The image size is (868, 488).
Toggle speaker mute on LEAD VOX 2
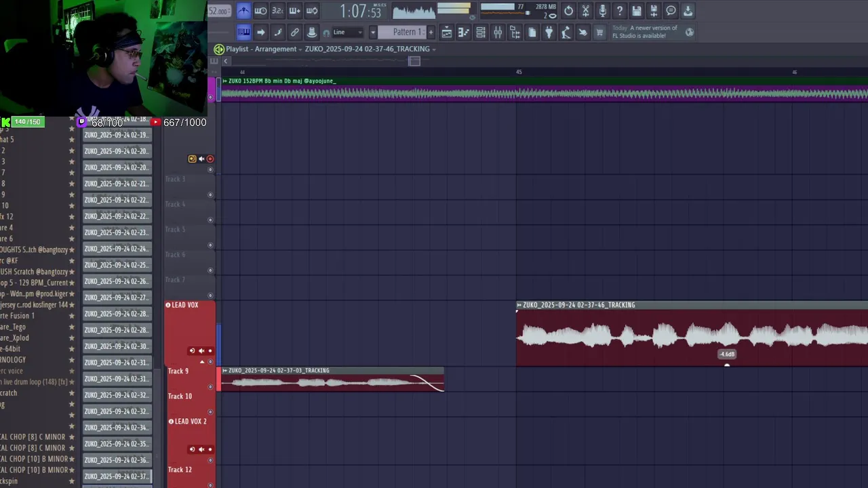click(201, 449)
